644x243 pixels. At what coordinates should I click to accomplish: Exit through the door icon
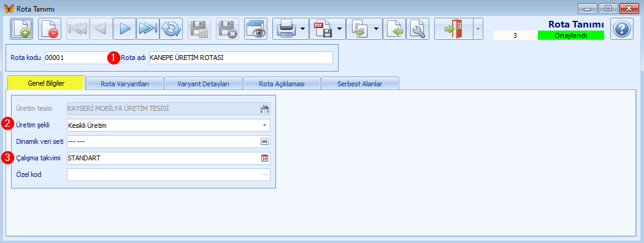[x=454, y=29]
